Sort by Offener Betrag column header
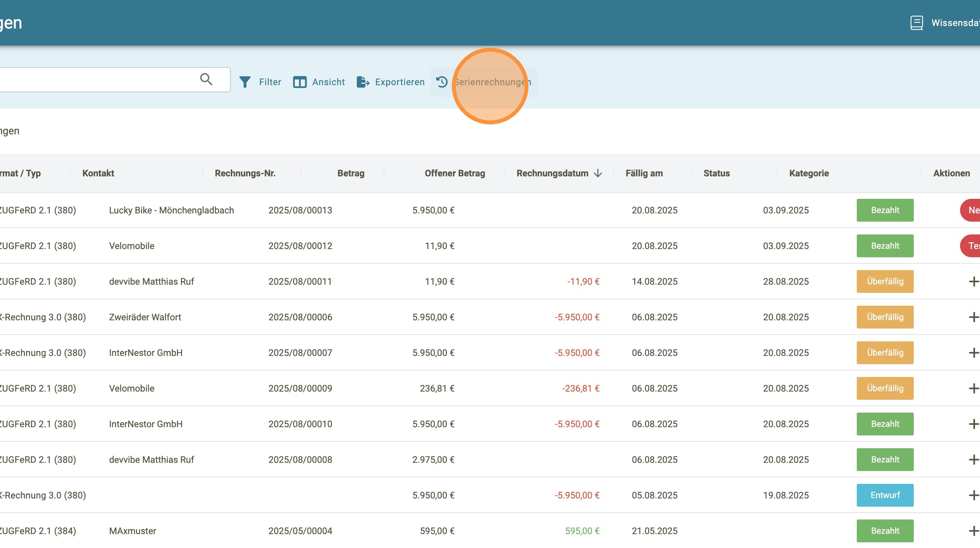Viewport: 980px width, 548px height. (455, 174)
